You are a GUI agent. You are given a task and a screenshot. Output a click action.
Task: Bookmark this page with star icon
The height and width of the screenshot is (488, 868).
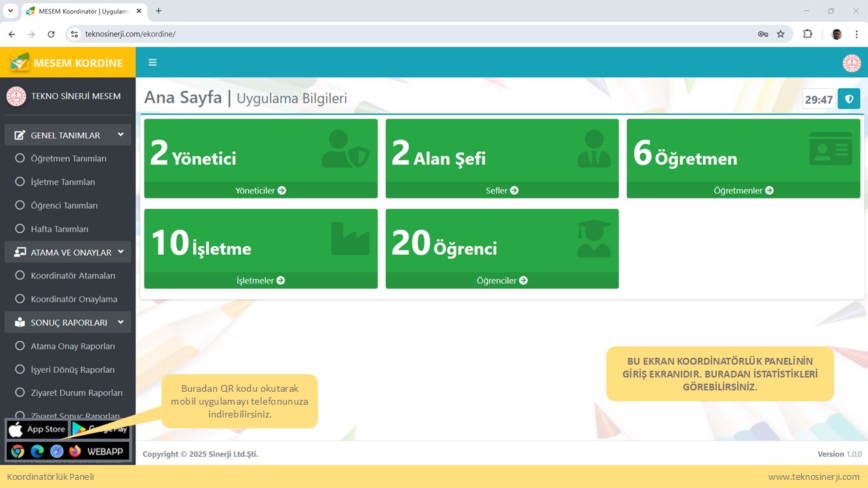pos(781,34)
